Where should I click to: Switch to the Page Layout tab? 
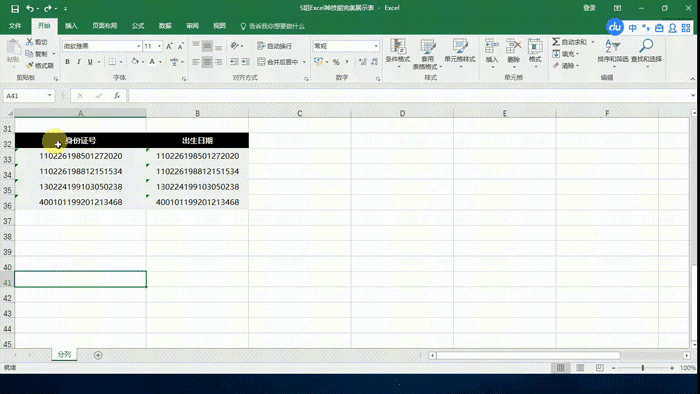(104, 26)
